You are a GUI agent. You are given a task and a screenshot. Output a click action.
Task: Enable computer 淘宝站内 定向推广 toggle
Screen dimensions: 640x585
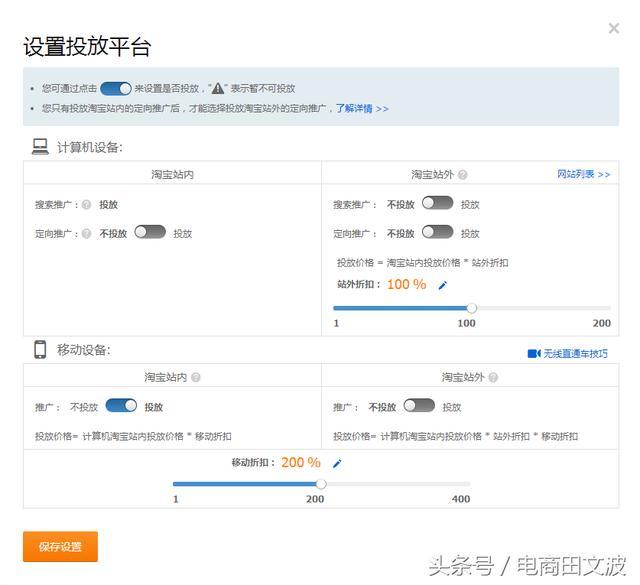(150, 232)
